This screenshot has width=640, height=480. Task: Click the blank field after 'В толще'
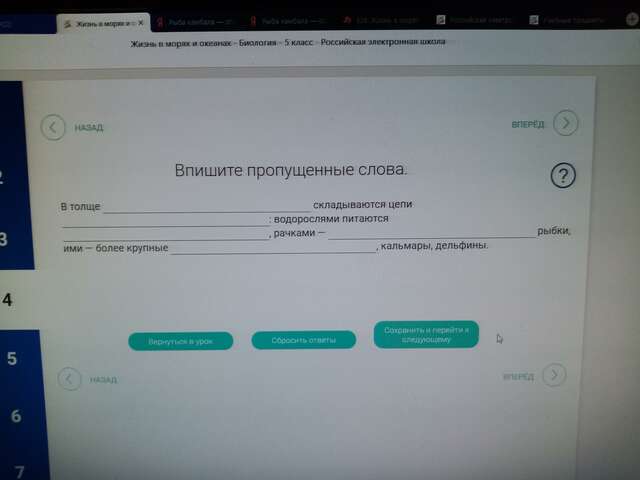(x=207, y=206)
